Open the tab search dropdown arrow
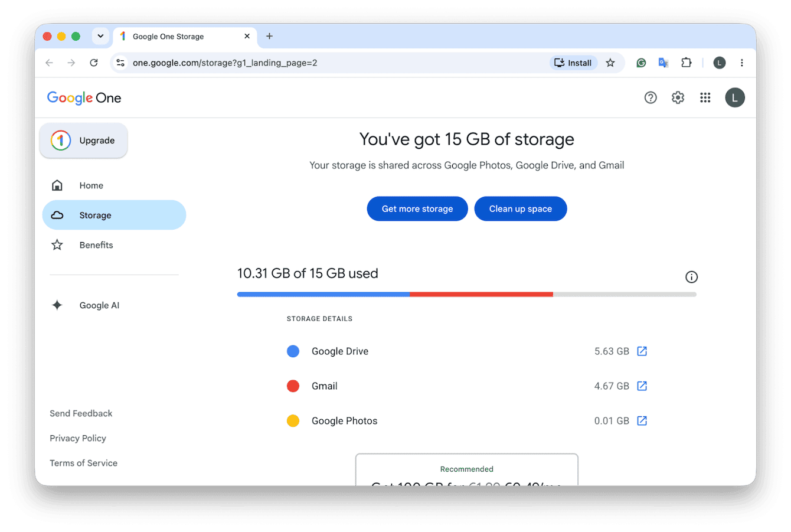 click(x=100, y=36)
